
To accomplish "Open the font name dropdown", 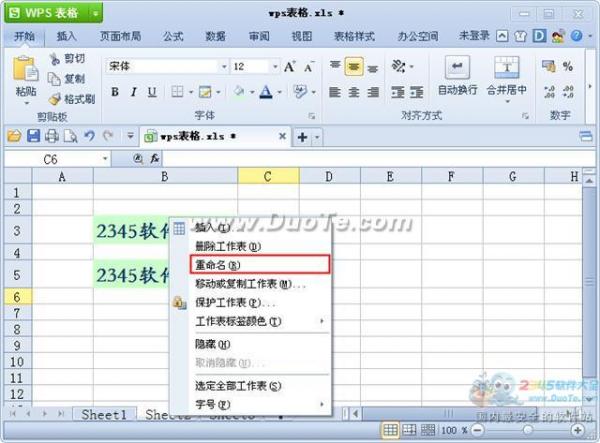I will 224,67.
